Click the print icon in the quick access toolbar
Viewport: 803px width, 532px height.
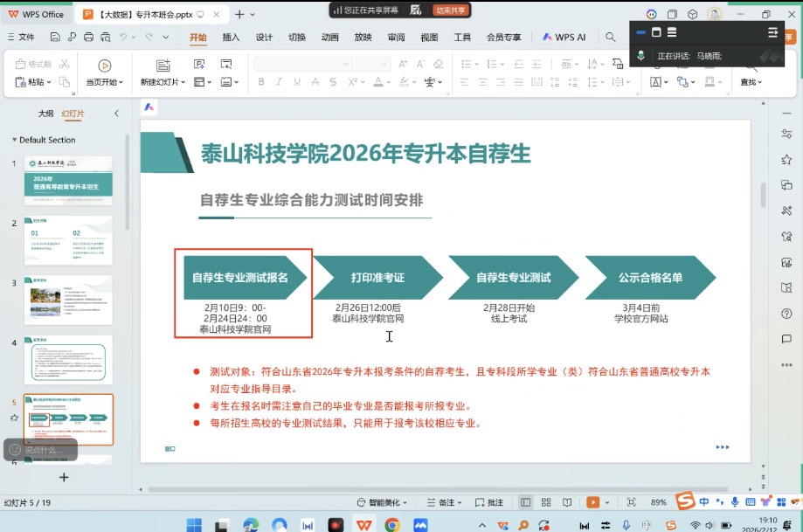coord(88,37)
